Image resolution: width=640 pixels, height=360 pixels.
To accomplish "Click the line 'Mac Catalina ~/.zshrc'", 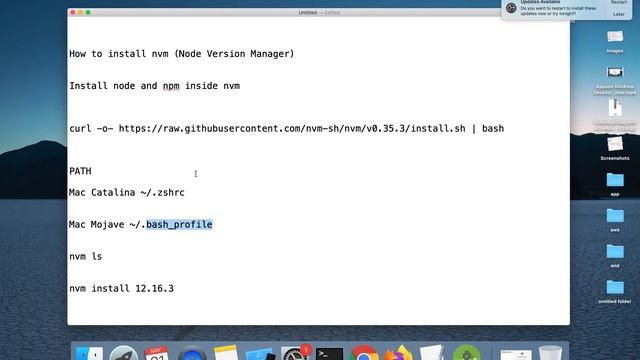I will point(127,192).
